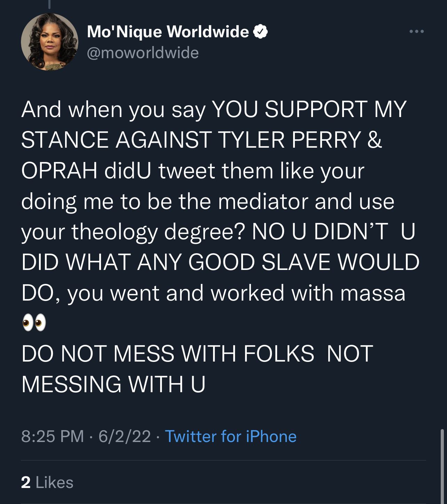Tap the 6/2/22 date
Screen dimensions: 447x504
click(125, 436)
